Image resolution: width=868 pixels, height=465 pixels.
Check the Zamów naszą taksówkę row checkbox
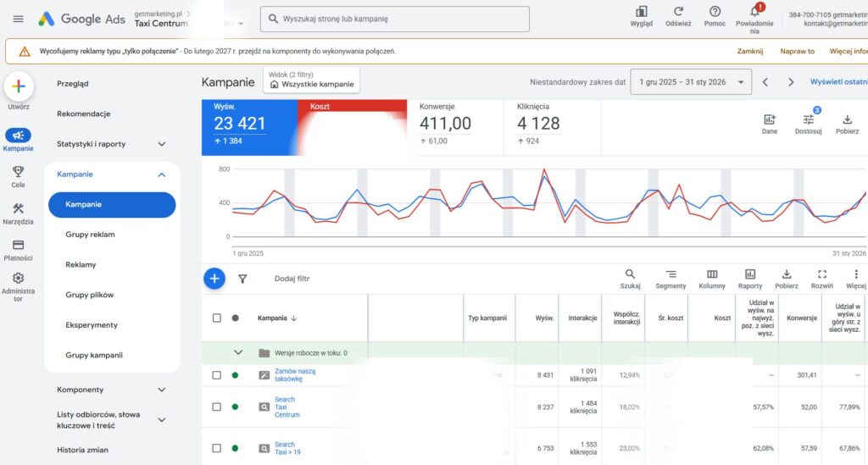[217, 374]
